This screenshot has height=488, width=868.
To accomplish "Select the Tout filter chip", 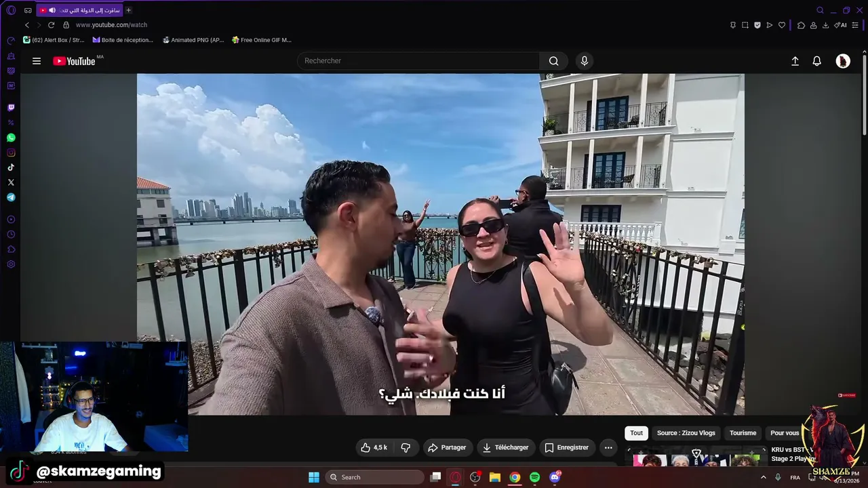I will click(636, 433).
